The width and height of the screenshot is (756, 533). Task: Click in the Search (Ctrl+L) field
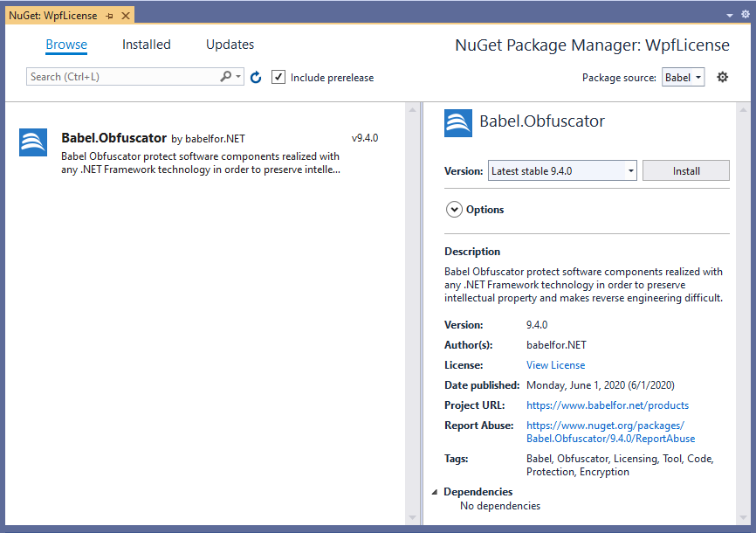pyautogui.click(x=123, y=77)
